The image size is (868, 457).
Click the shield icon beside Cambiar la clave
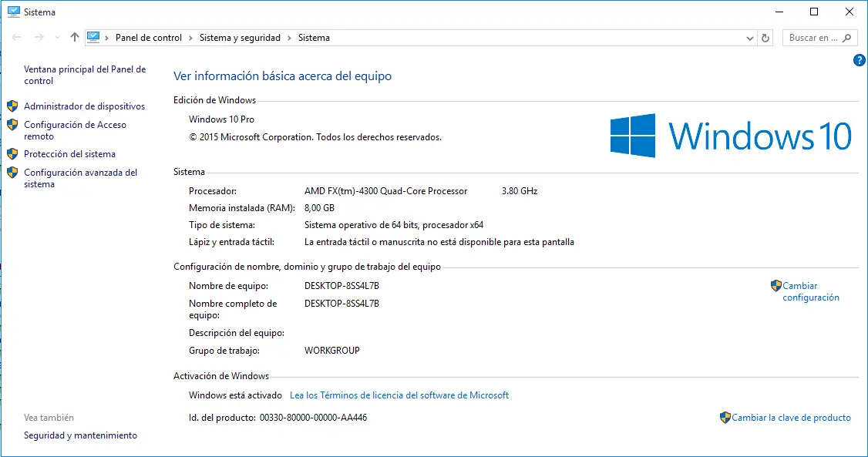point(725,417)
